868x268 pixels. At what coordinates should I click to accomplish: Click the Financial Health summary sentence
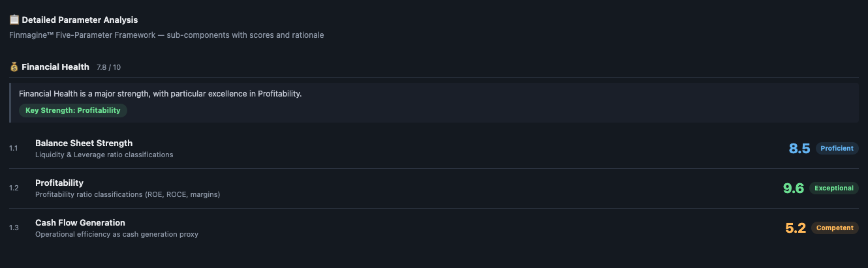pyautogui.click(x=160, y=94)
